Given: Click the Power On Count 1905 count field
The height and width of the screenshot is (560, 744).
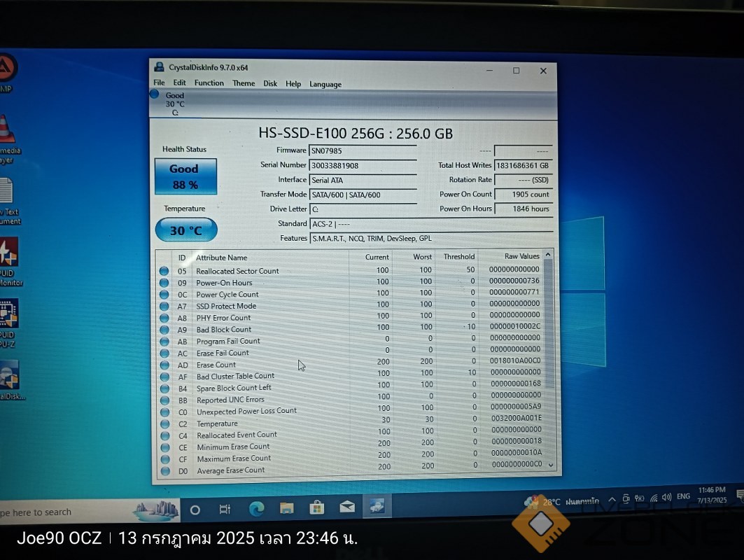Looking at the screenshot, I should (x=523, y=194).
